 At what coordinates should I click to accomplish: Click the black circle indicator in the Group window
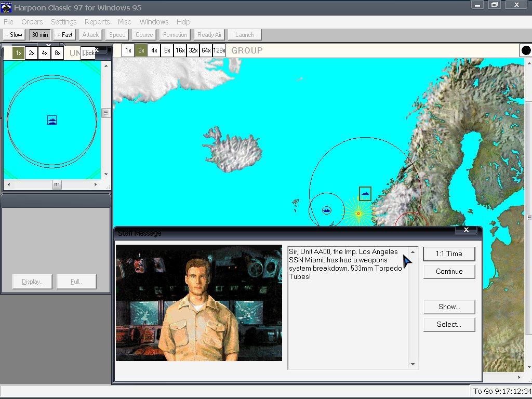[526, 50]
